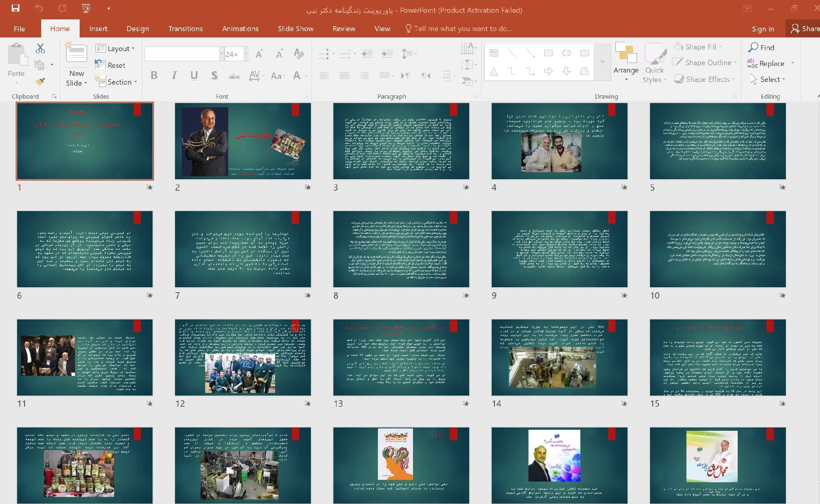This screenshot has width=820, height=504.
Task: Select the Right Arrow shape in gallery
Action: 548,71
